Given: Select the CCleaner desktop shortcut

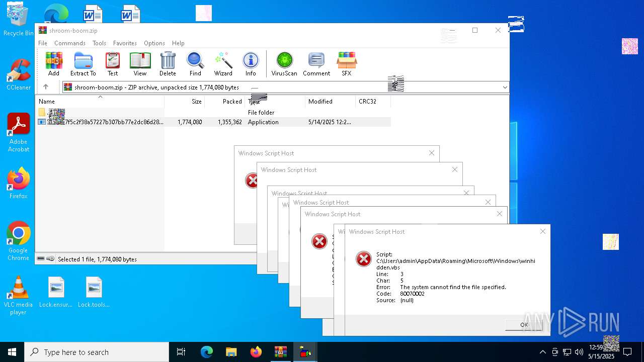Looking at the screenshot, I should [x=18, y=74].
